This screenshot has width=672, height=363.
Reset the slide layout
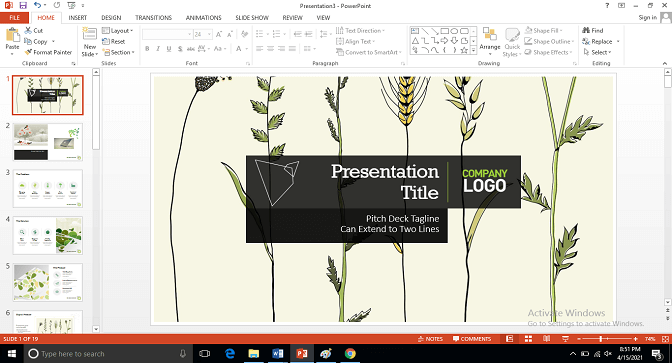tap(114, 42)
